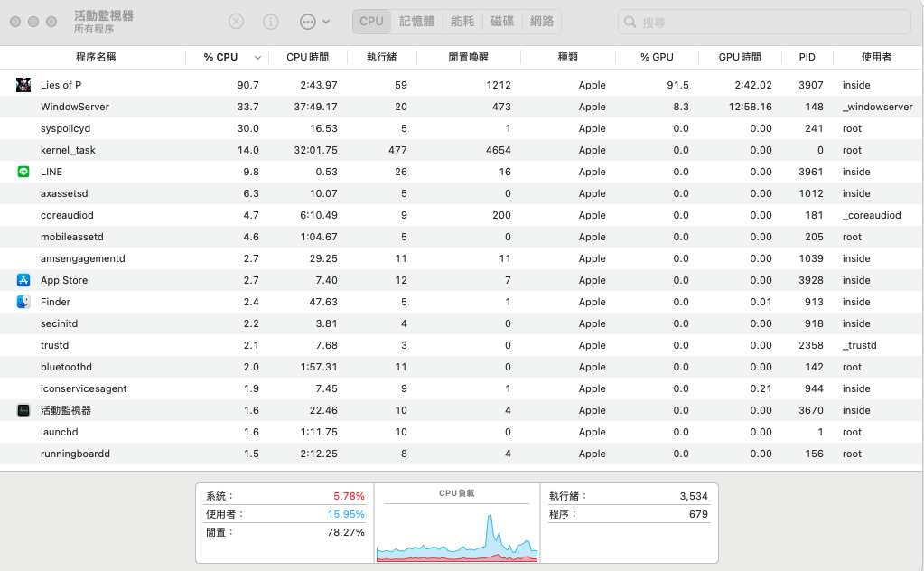This screenshot has height=571, width=924.
Task: Click the 活動監視器 window title
Action: coord(104,16)
